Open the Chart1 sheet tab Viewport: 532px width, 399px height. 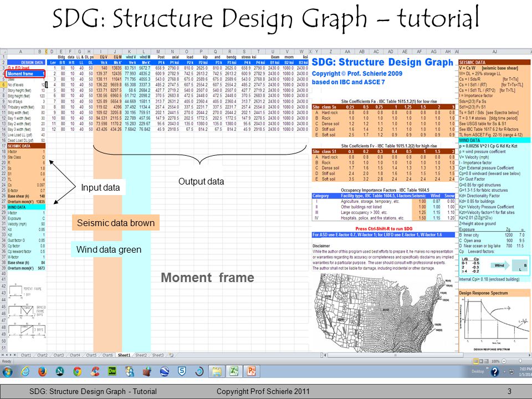(26, 355)
